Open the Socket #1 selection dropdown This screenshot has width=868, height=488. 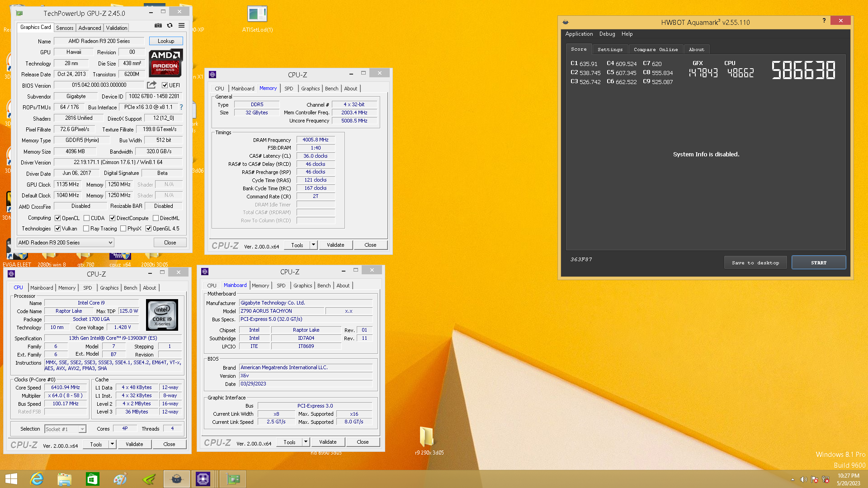[x=65, y=429]
